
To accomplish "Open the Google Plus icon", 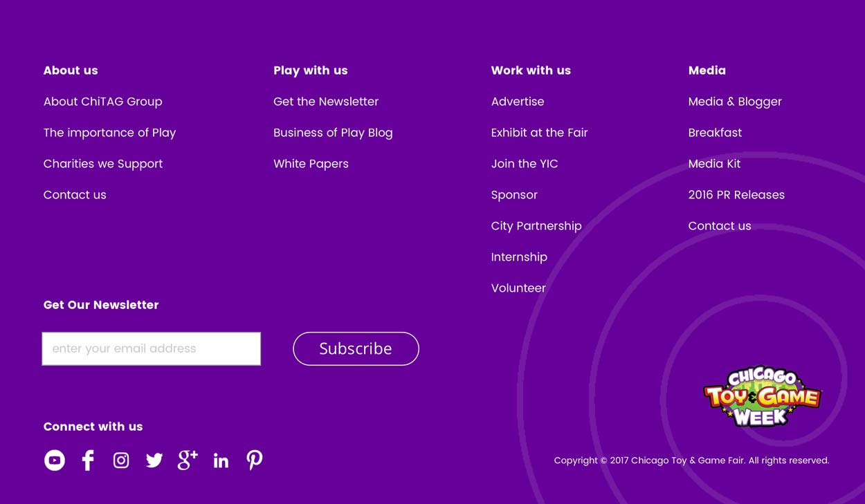I will pyautogui.click(x=188, y=460).
